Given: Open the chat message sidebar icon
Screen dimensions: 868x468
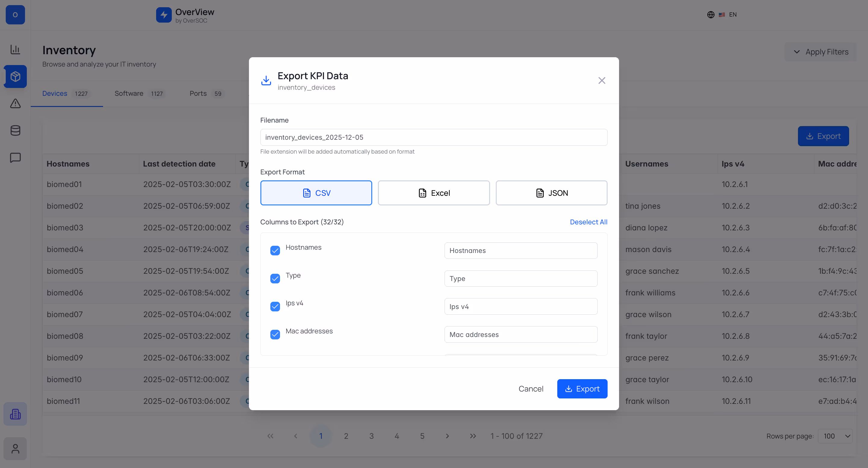Looking at the screenshot, I should [15, 158].
